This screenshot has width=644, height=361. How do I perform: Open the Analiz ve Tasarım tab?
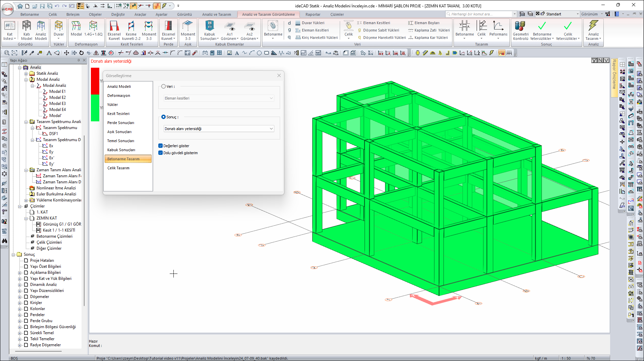point(216,14)
